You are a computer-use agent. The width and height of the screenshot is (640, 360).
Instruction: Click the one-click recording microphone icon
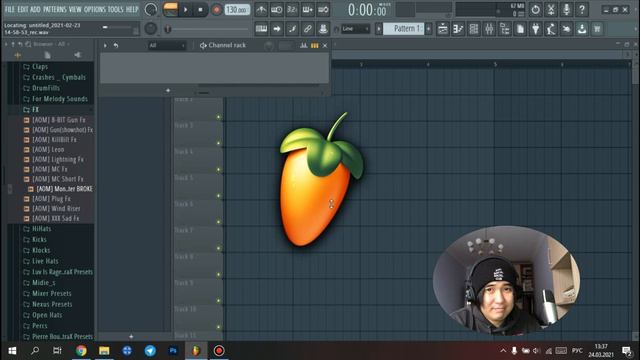[567, 9]
